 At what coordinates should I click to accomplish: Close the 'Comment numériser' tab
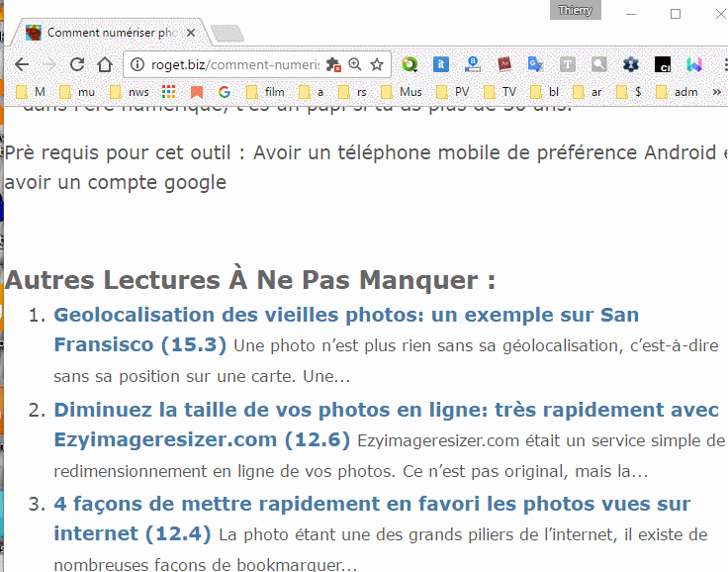(x=191, y=33)
